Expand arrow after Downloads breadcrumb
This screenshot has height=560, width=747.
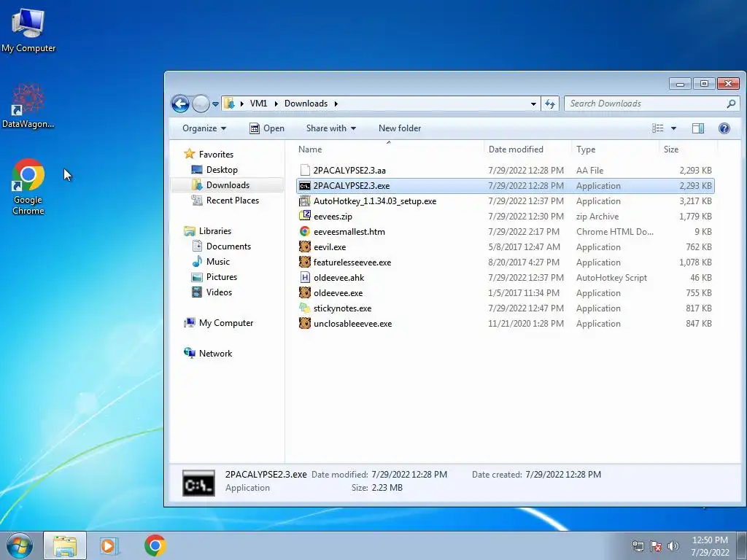tap(336, 104)
